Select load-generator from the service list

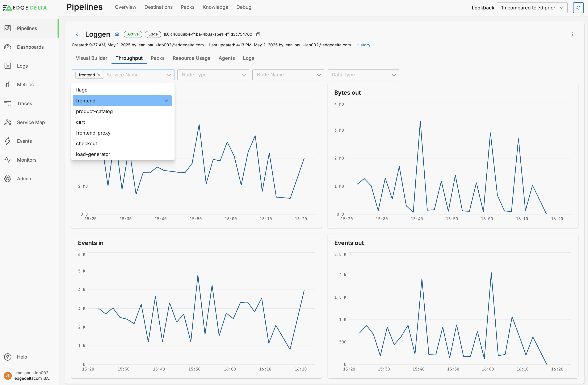pyautogui.click(x=122, y=154)
